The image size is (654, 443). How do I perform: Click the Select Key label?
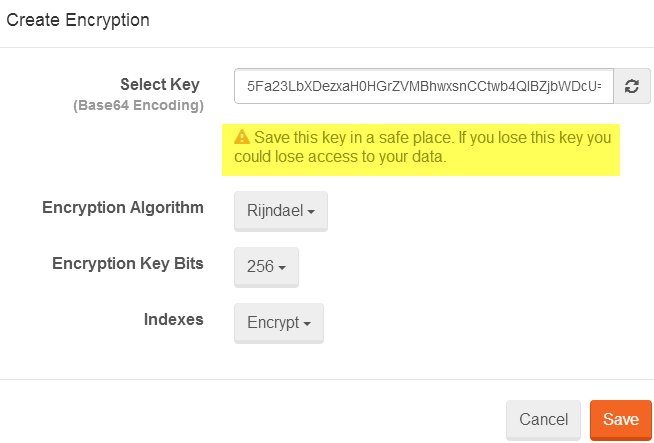pos(160,85)
